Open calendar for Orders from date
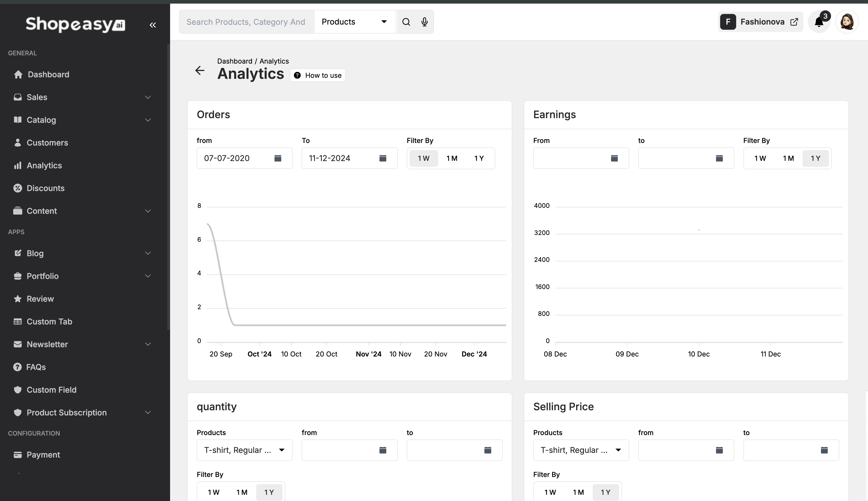This screenshot has height=501, width=868. [x=278, y=158]
